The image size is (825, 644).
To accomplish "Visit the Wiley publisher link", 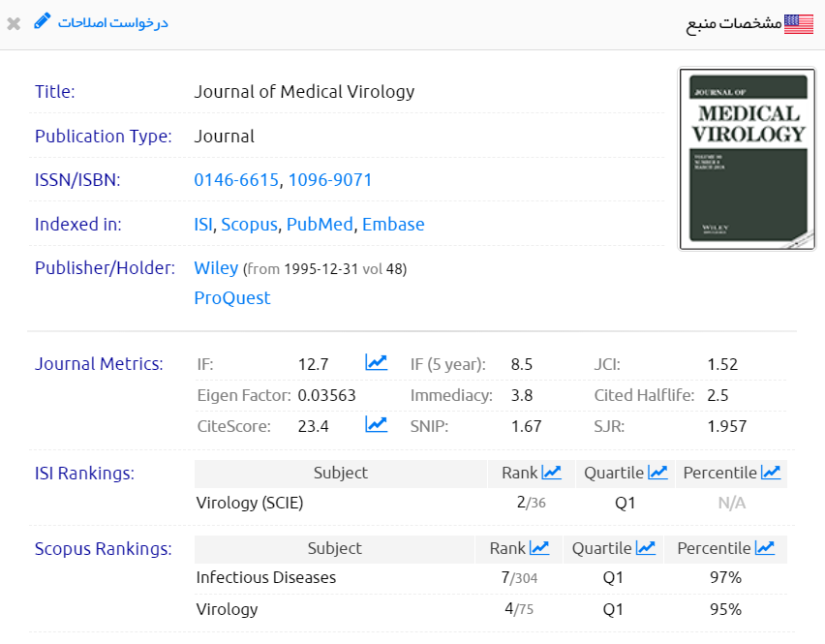I will click(x=216, y=268).
